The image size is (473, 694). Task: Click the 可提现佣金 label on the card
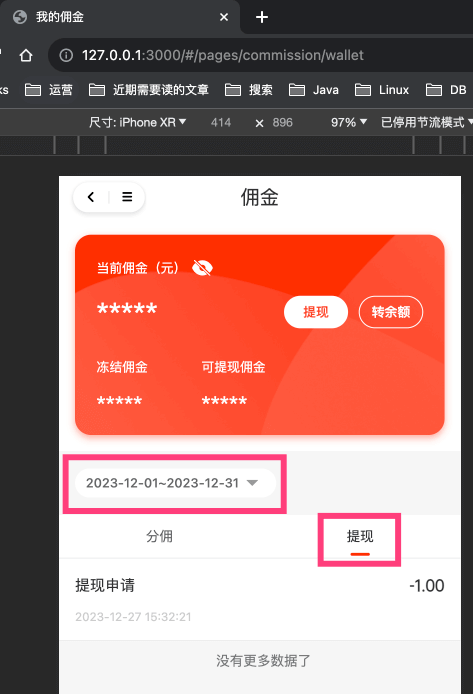coord(233,367)
